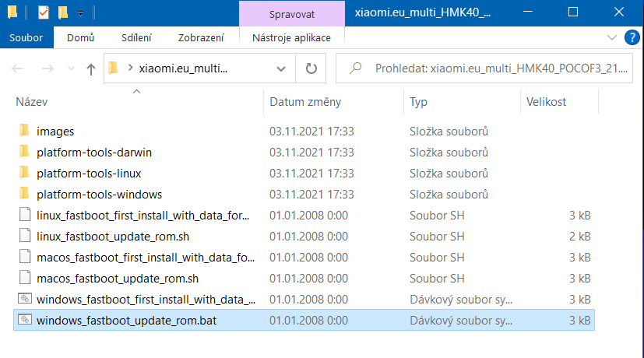Open Help with the question mark icon
This screenshot has width=644, height=358.
pos(632,38)
